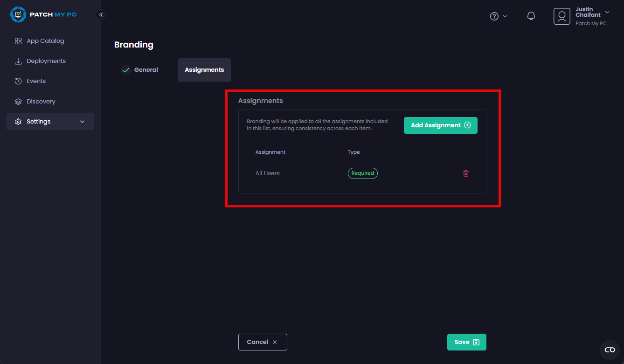Open the Events history page
624x364 pixels.
coord(36,81)
